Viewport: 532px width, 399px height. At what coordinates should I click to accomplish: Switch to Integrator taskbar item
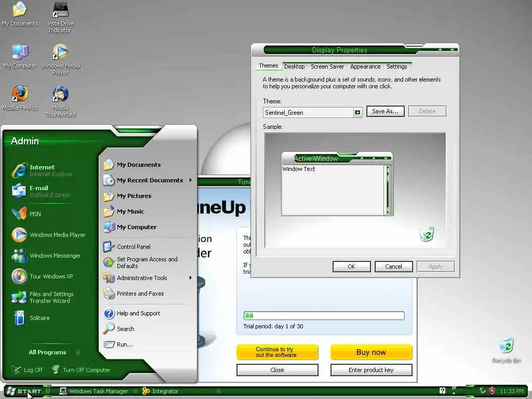coord(161,391)
